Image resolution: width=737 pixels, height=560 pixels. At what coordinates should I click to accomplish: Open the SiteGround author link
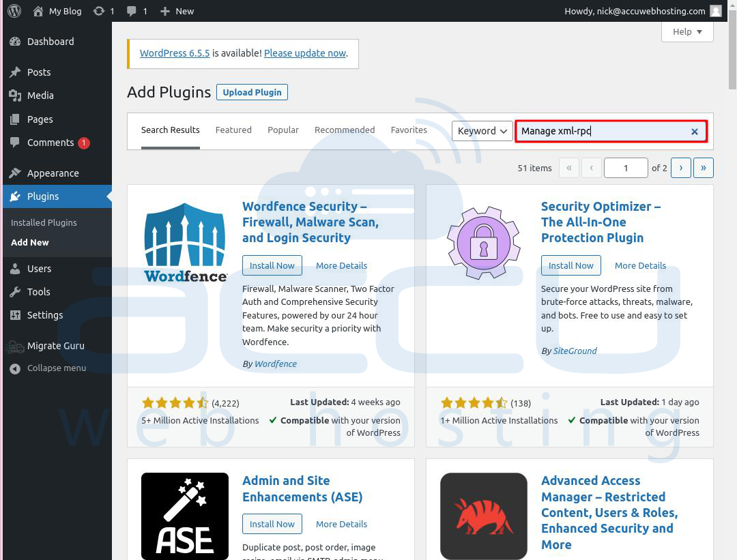point(575,351)
